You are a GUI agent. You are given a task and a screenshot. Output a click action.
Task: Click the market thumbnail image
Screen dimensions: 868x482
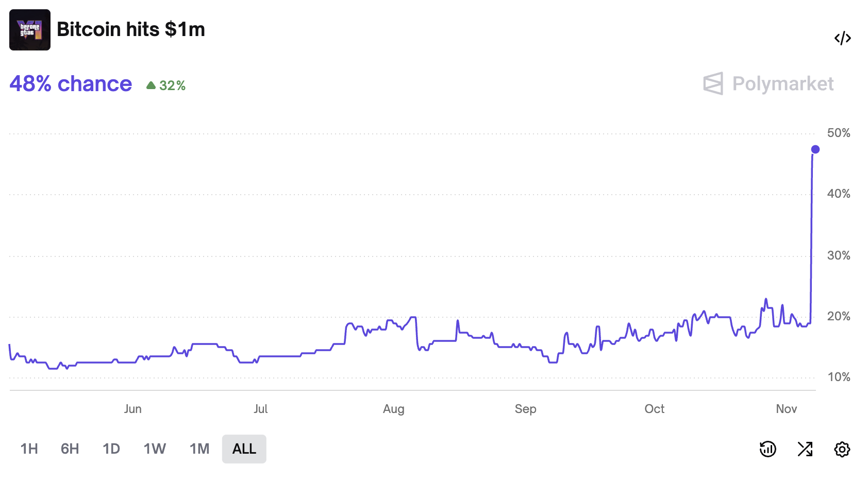(x=30, y=30)
